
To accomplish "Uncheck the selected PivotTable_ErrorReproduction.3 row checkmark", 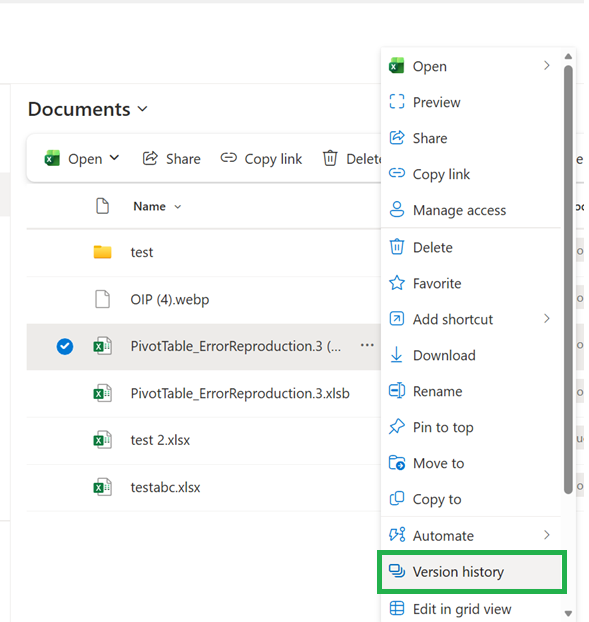I will [65, 346].
